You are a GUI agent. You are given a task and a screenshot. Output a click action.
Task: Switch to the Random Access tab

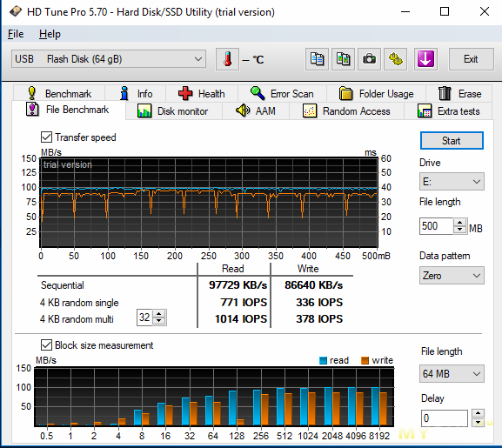coord(347,111)
